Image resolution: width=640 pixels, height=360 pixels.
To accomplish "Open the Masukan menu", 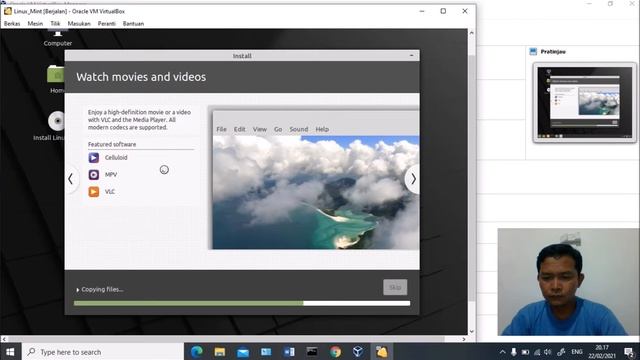I will point(79,24).
